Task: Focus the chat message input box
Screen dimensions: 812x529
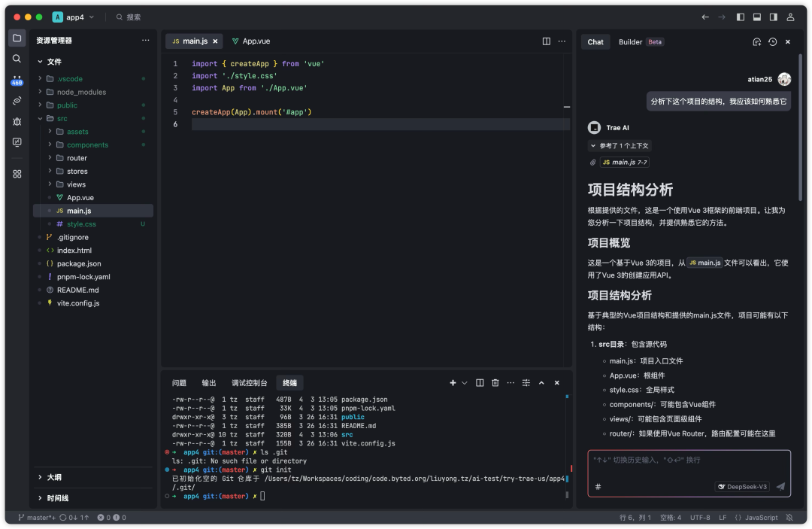Action: point(689,467)
